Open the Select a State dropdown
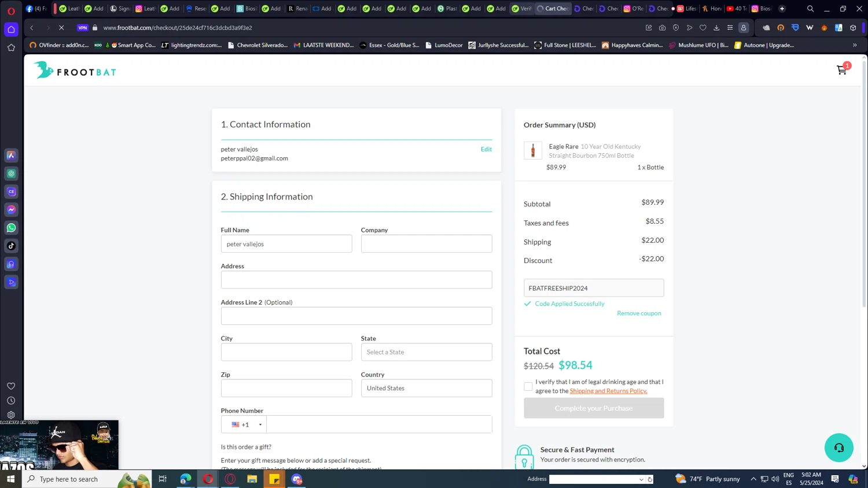The width and height of the screenshot is (868, 488). click(426, 352)
